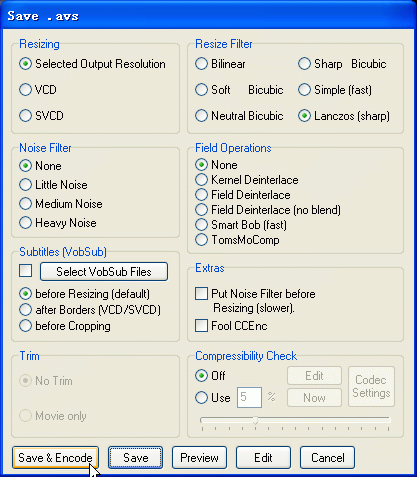Enable the VobSub subtitles checkbox

pos(26,271)
